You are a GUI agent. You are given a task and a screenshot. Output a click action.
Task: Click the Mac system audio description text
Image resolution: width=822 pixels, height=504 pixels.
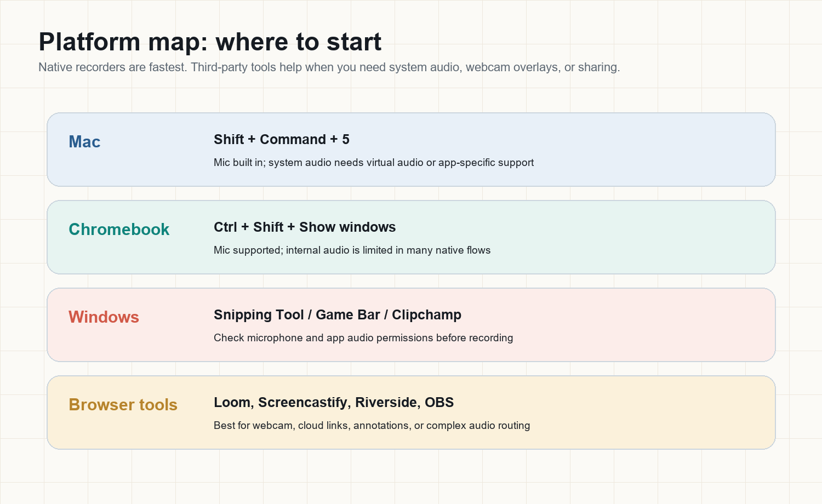374,163
